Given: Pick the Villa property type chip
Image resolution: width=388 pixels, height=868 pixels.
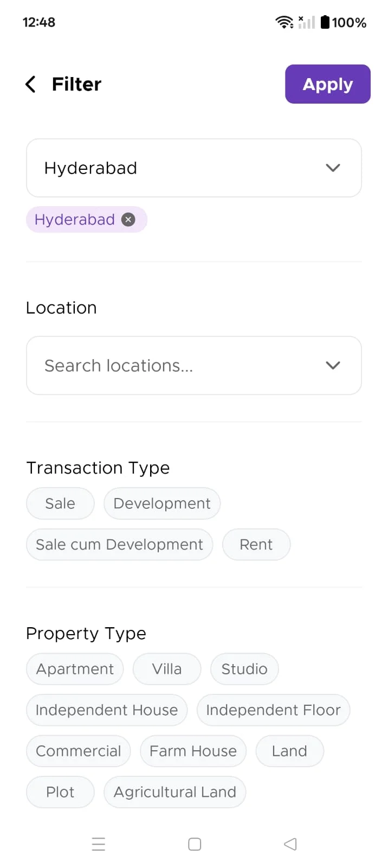Looking at the screenshot, I should (x=167, y=669).
